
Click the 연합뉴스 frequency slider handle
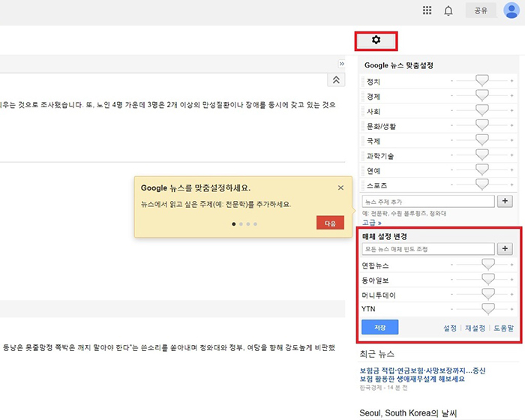click(488, 264)
